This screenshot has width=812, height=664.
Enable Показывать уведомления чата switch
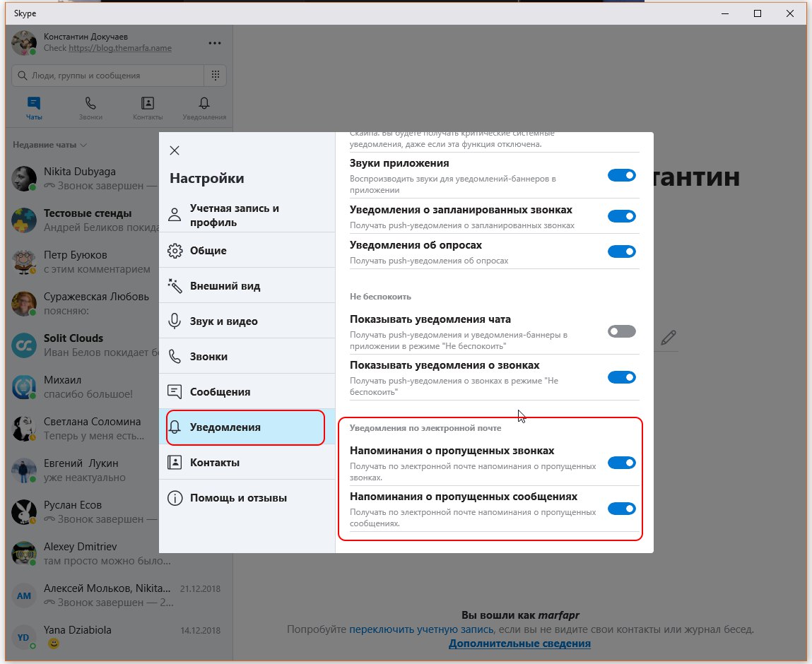click(x=621, y=331)
